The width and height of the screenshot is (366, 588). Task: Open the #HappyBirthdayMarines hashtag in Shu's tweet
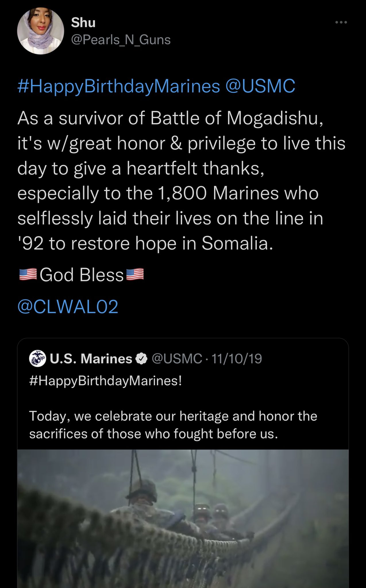119,86
